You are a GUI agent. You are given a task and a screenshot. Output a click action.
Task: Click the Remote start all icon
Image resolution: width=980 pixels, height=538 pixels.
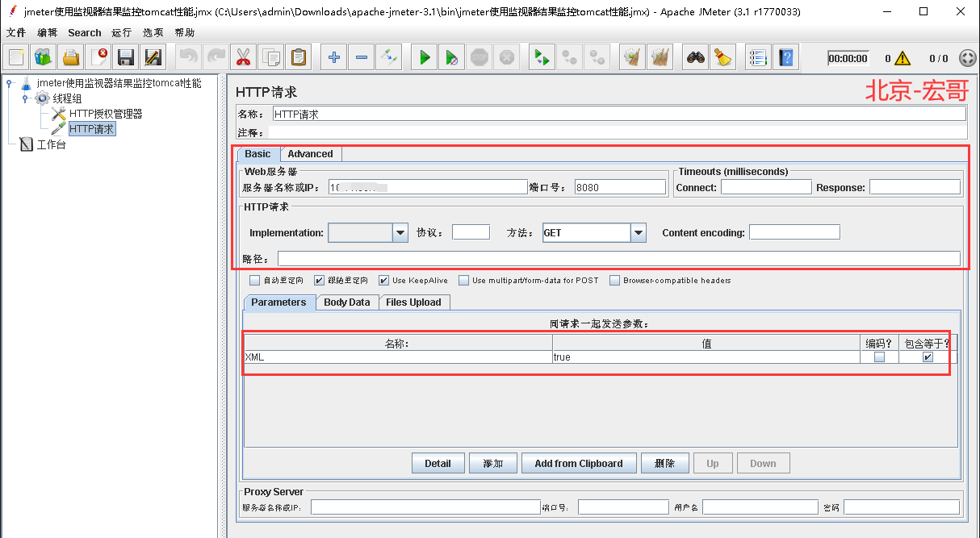pyautogui.click(x=542, y=57)
